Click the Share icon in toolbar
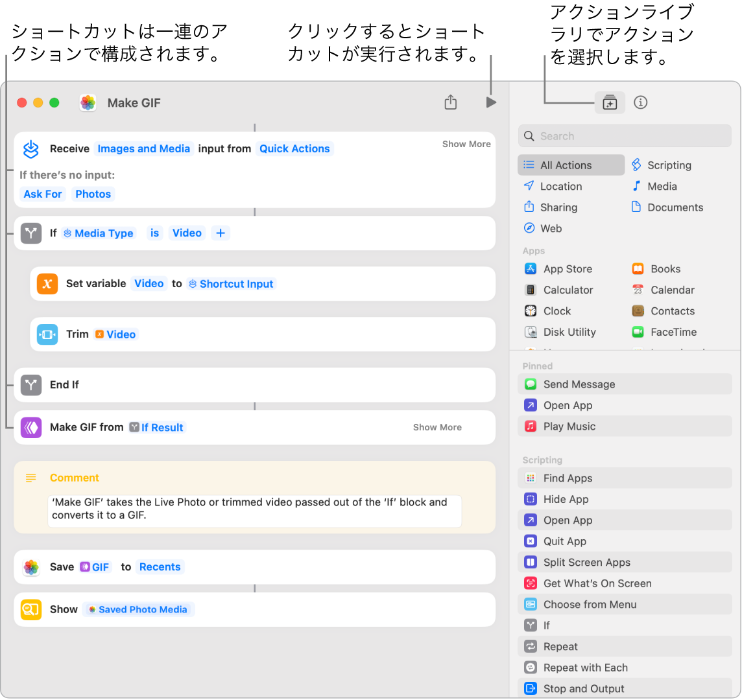 [451, 102]
